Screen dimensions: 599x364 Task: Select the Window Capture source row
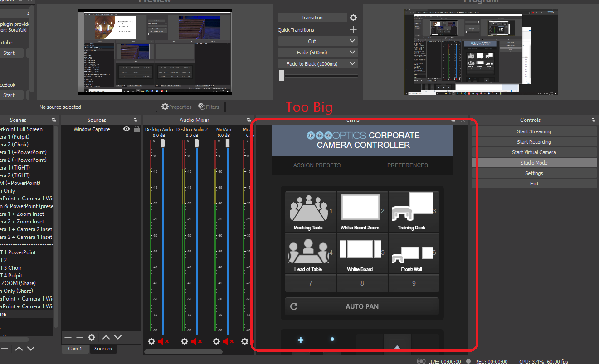pyautogui.click(x=101, y=129)
